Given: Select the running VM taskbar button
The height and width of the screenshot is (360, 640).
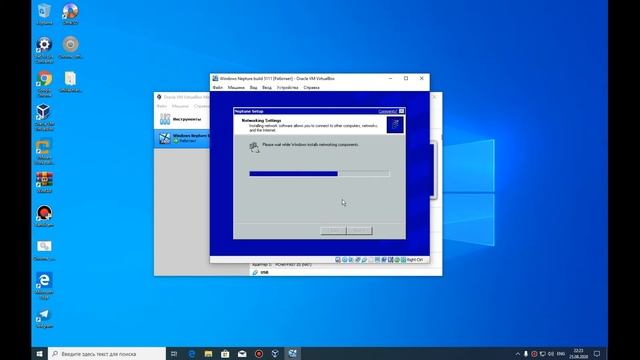Looking at the screenshot, I should tap(293, 353).
